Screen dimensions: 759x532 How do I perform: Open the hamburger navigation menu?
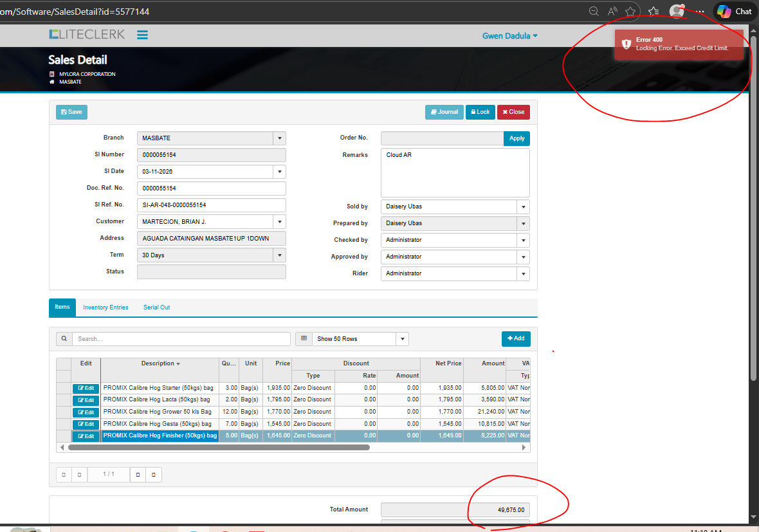point(142,35)
